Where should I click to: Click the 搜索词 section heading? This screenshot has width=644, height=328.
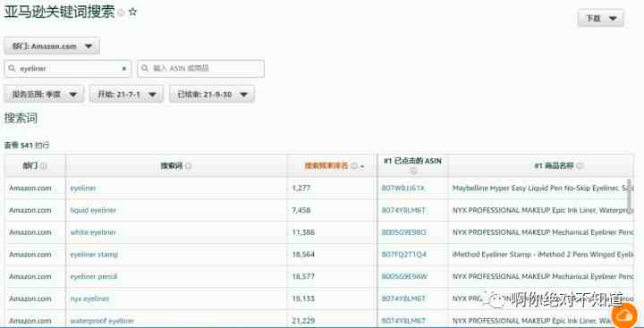click(x=21, y=119)
